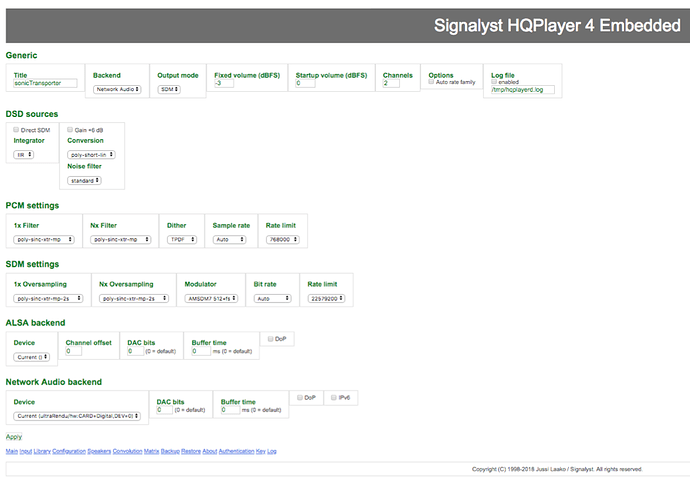Open the Configuration link
Image resolution: width=690 pixels, height=489 pixels.
tap(69, 451)
